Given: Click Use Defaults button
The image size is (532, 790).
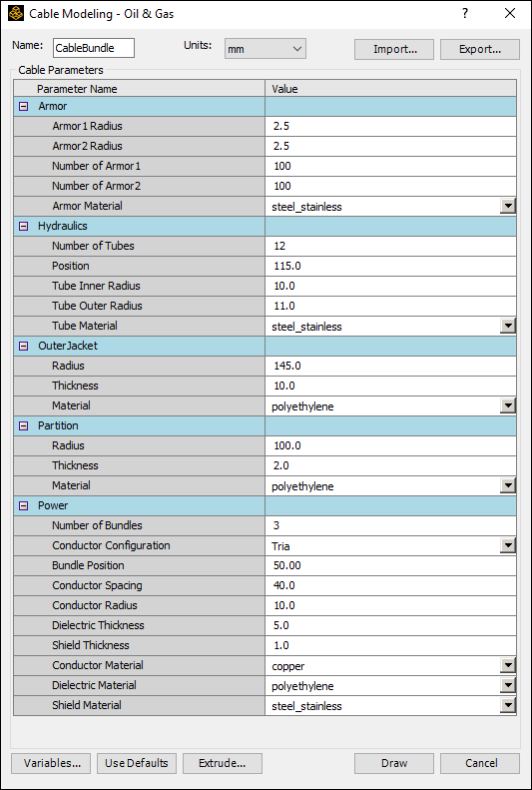Looking at the screenshot, I should tap(137, 763).
